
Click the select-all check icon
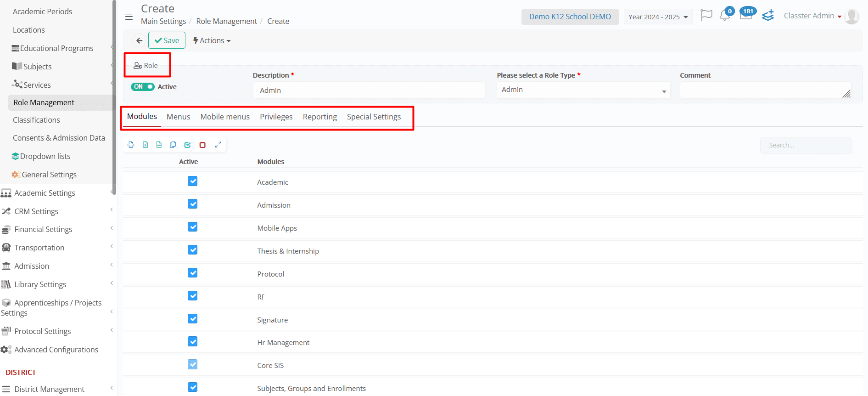click(x=187, y=145)
